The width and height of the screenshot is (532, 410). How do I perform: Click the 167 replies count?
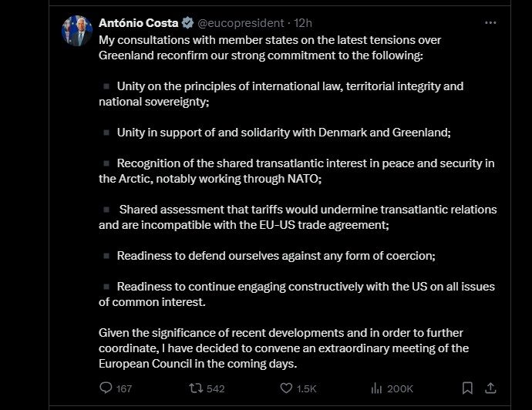pos(123,389)
